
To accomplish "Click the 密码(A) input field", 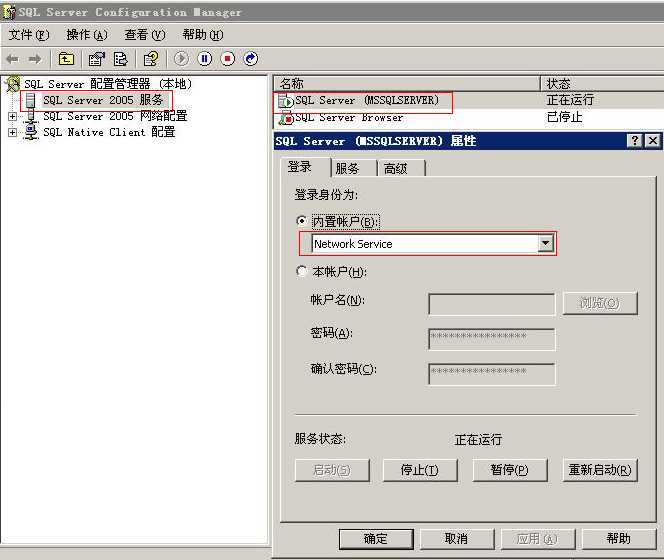I will click(492, 339).
